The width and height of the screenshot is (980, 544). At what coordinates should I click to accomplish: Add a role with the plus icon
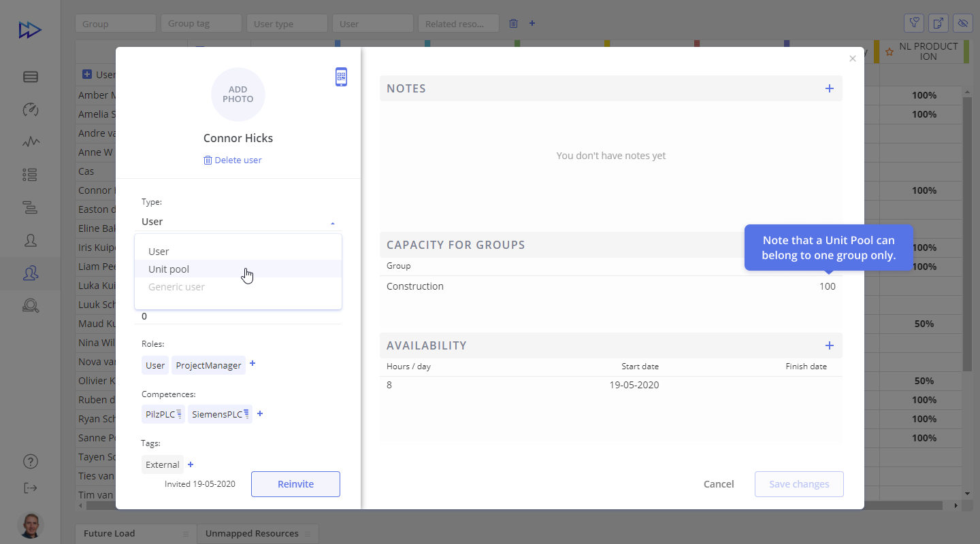pos(252,364)
